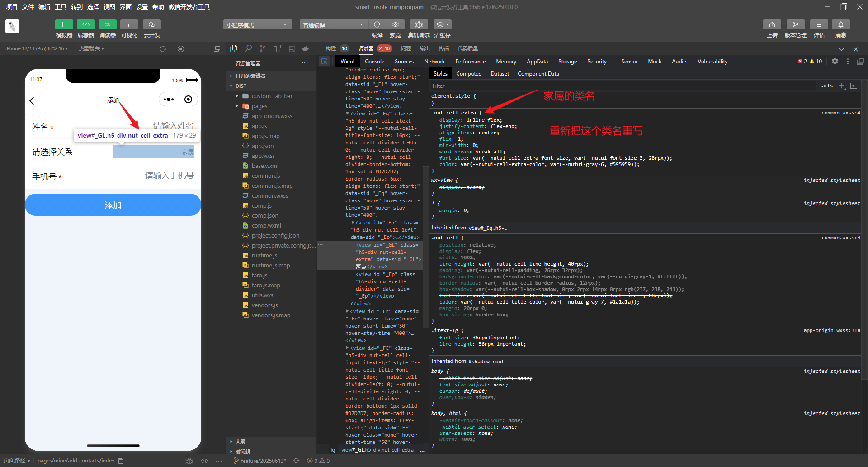868x467 pixels.
Task: Collapse the DIST section
Action: [x=241, y=86]
